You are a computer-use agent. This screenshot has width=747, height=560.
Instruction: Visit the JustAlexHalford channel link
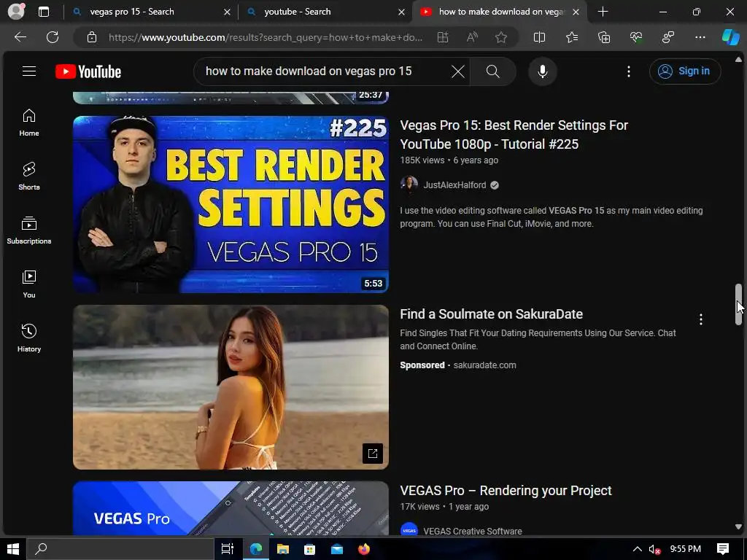(x=454, y=185)
